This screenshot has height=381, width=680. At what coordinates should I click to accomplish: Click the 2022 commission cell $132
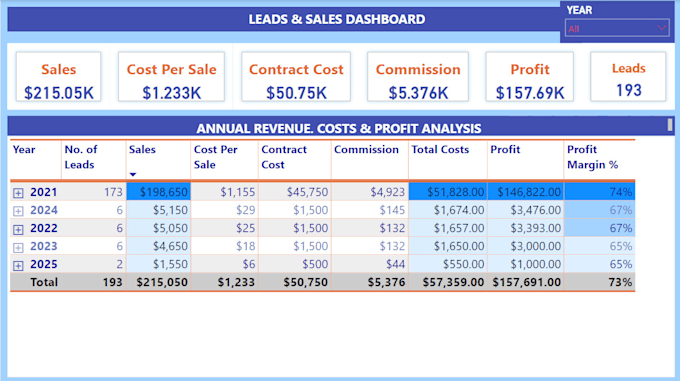point(370,228)
